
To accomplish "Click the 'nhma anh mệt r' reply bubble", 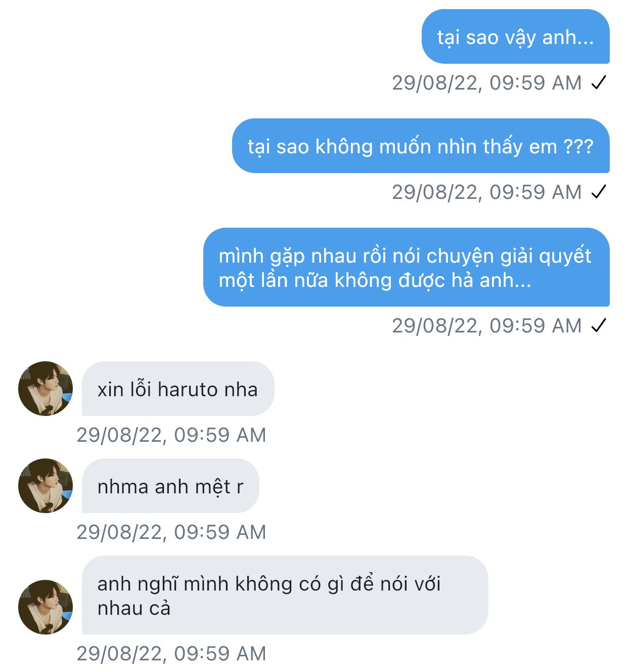I will click(170, 486).
